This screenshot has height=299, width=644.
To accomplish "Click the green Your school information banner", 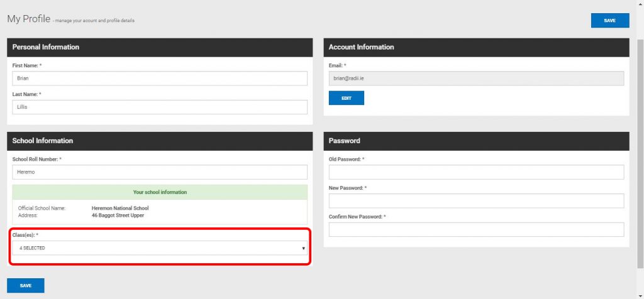I will point(160,192).
